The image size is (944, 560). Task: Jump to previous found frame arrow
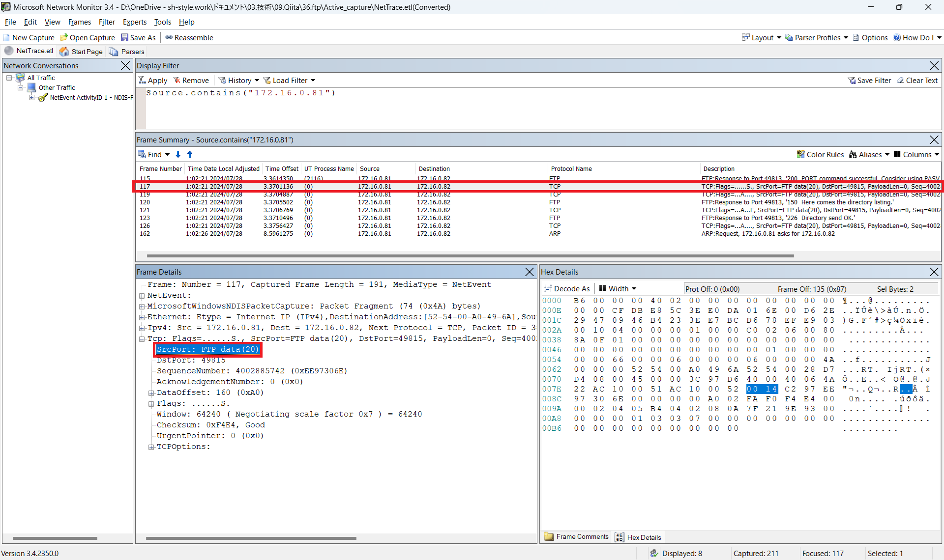[x=190, y=155]
